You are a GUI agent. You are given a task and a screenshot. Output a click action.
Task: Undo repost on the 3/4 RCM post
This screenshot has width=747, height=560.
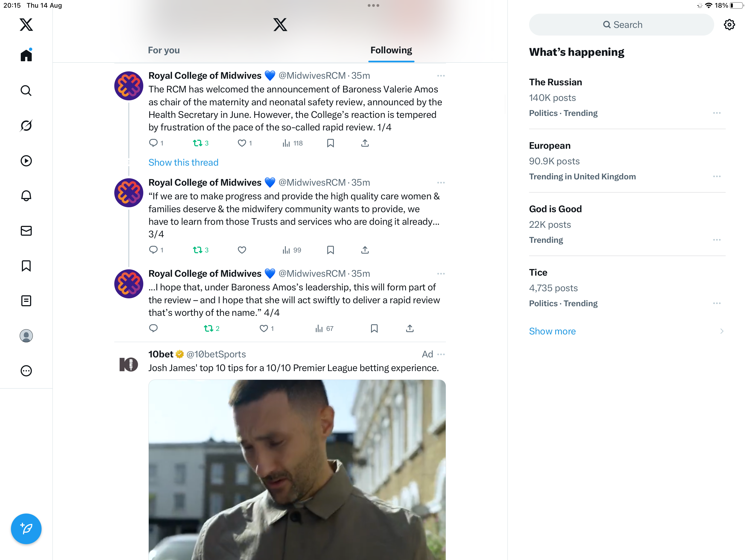pyautogui.click(x=198, y=250)
